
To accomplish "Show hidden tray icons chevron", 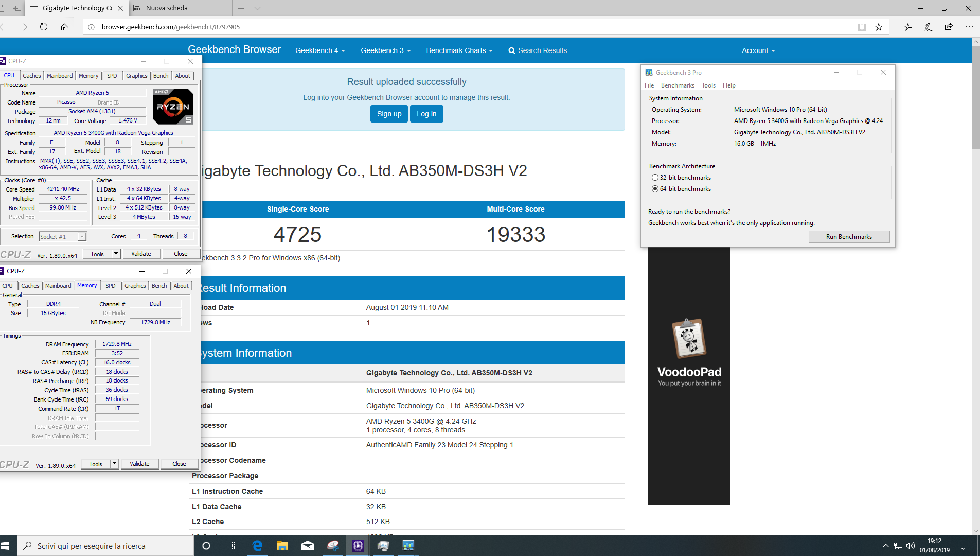I will pyautogui.click(x=885, y=546).
